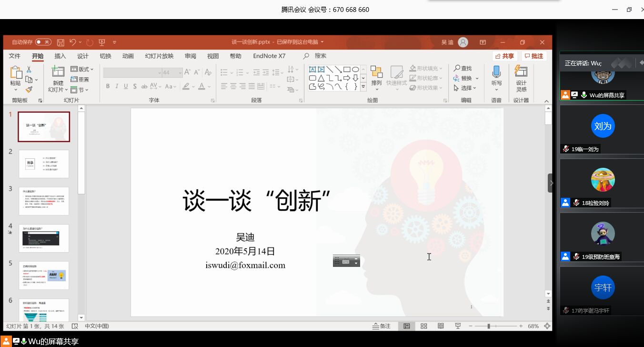Toggle the Notes (备注) pane
Screen dimensions: 644x347
coord(382,326)
